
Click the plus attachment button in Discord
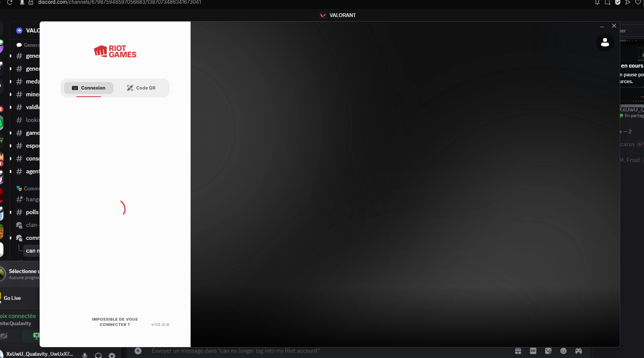pyautogui.click(x=138, y=351)
